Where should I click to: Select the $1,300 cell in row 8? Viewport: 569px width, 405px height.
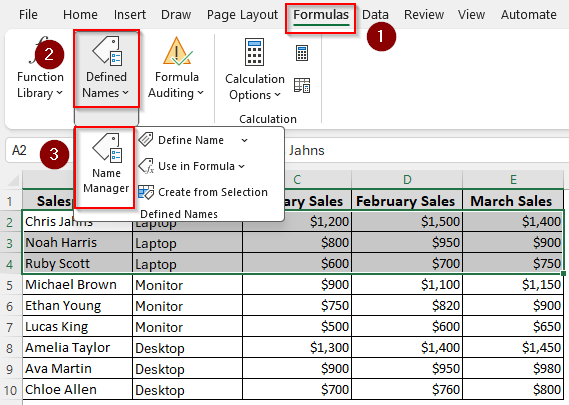[297, 348]
